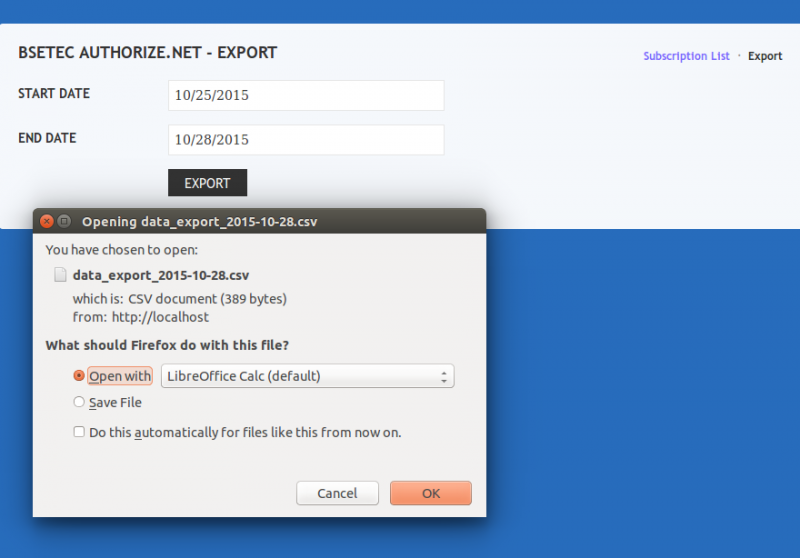800x558 pixels.
Task: Click the BSETEC AUTHORIZE.NET - EXPORT heading
Action: point(148,52)
